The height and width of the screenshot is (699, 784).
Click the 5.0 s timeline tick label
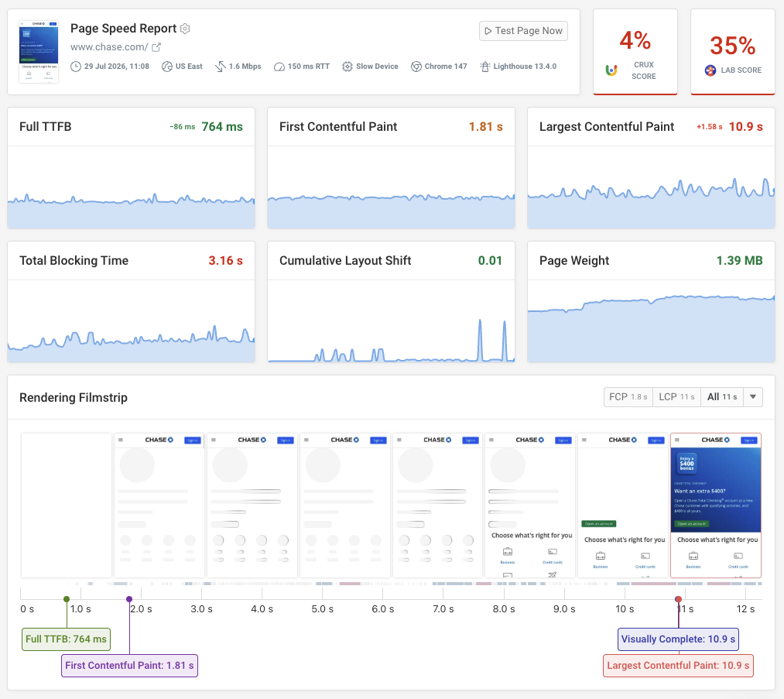pos(323,609)
